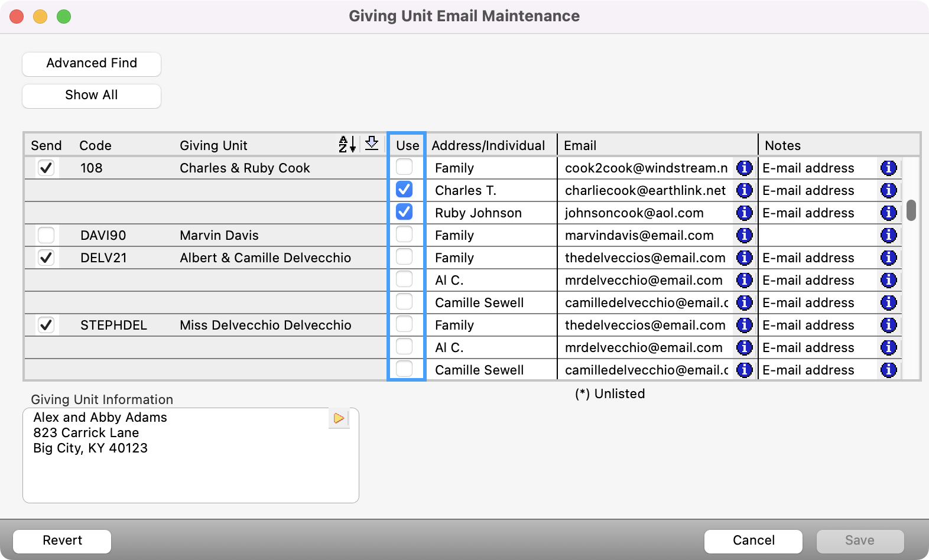
Task: Open email info icon for cook2cook@windstream address
Action: [x=744, y=168]
